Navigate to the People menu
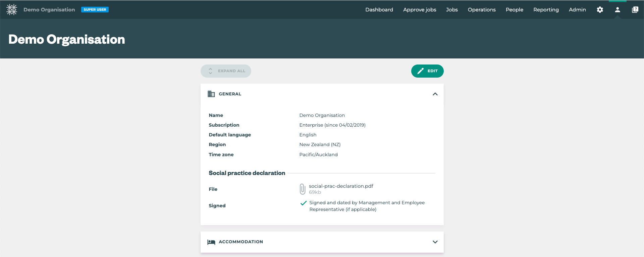Viewport: 644px width, 257px height. [514, 10]
